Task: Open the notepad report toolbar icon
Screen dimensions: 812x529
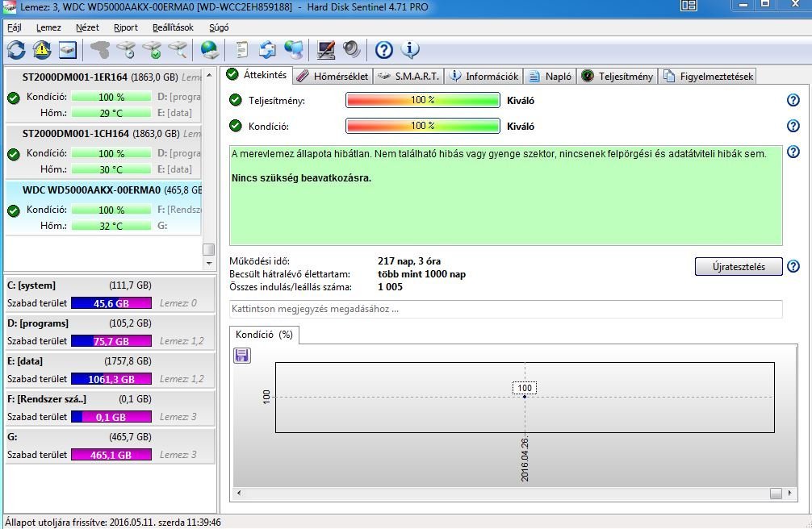Action: click(241, 50)
